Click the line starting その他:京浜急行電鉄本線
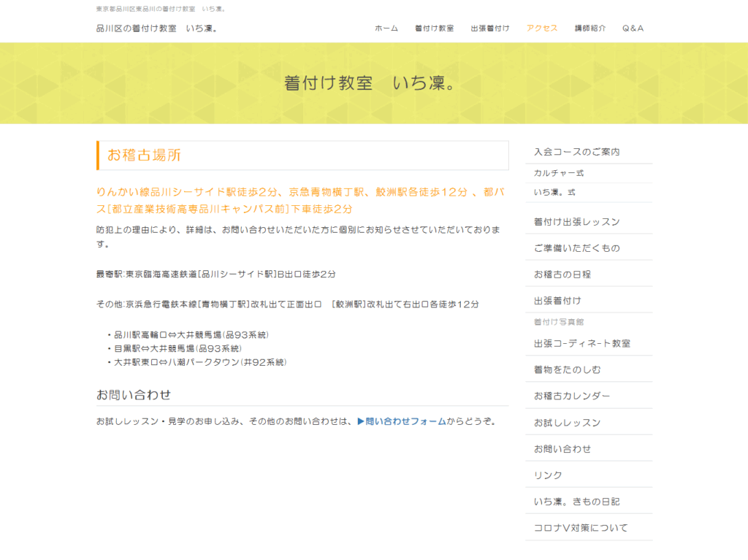The image size is (748, 560). 287,304
